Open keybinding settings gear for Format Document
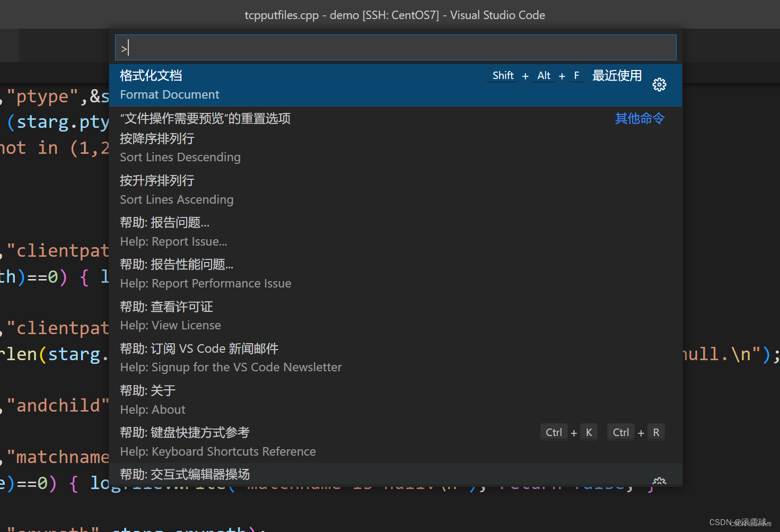This screenshot has height=532, width=780. click(659, 85)
